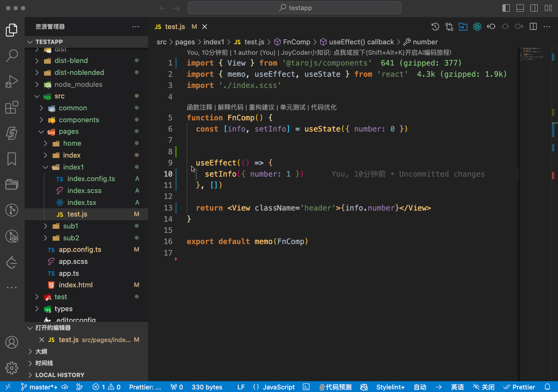Click errors and warnings count in status bar
This screenshot has height=392, width=558.
tap(107, 387)
